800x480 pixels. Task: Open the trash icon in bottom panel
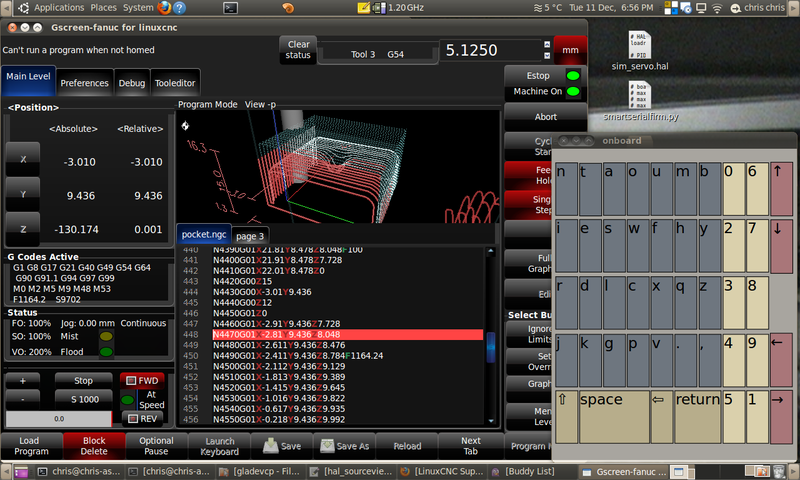(779, 472)
